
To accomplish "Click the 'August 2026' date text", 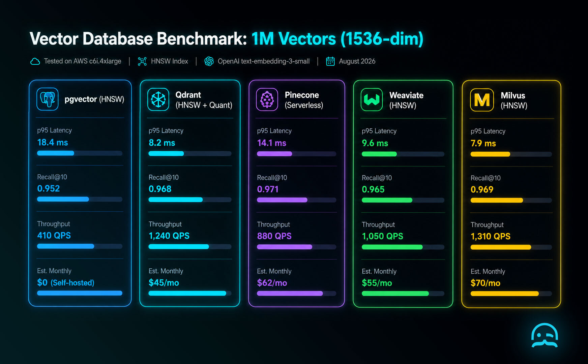I will (357, 61).
